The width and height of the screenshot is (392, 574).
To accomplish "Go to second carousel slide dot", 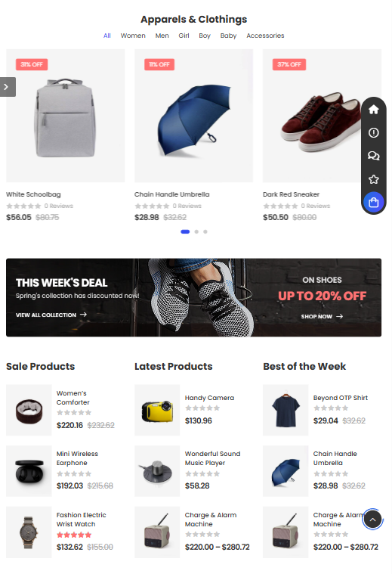I will (x=196, y=231).
